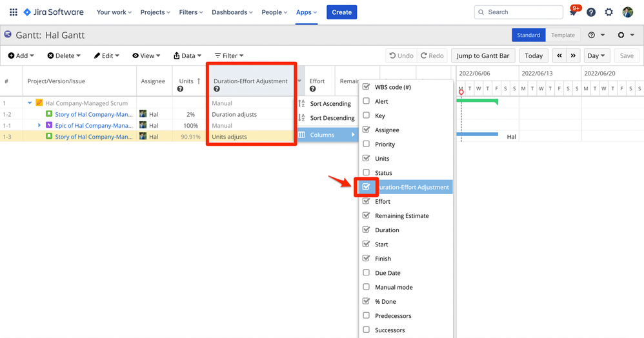Open the Add dropdown in Gantt toolbar
The height and width of the screenshot is (338, 644).
[21, 55]
